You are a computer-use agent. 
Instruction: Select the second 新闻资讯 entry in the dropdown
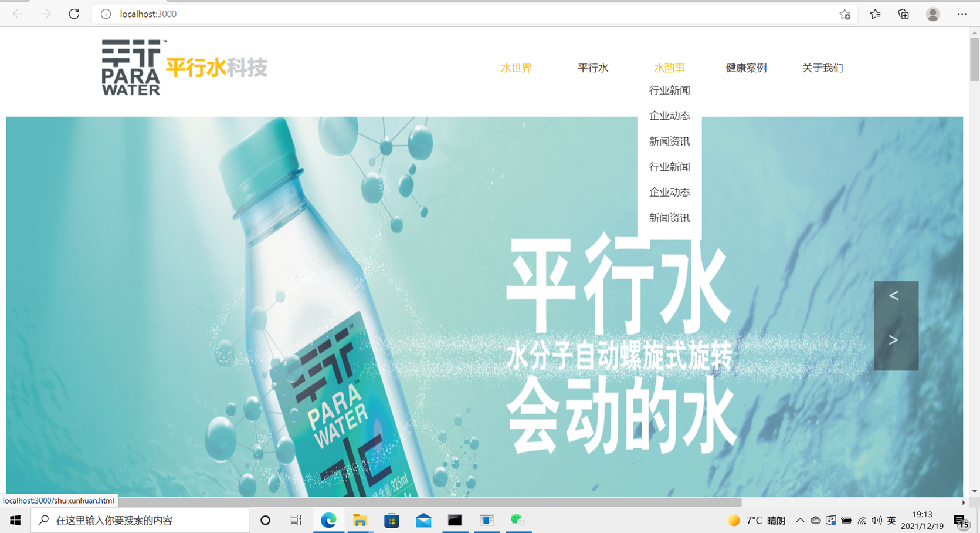click(669, 218)
